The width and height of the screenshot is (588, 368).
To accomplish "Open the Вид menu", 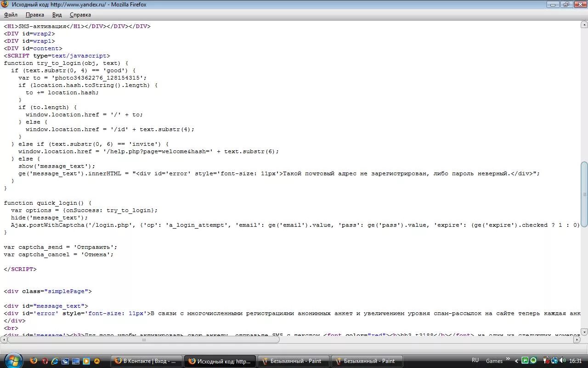I will [x=57, y=15].
